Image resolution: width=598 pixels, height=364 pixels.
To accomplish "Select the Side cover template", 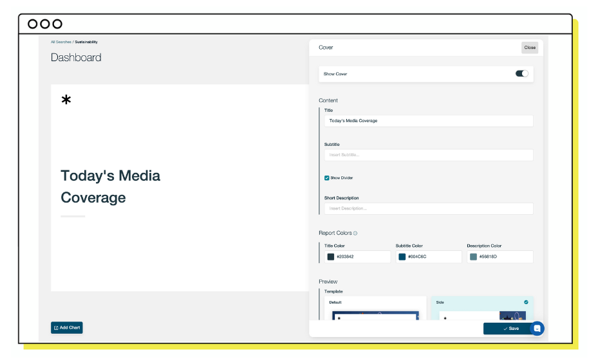I will [481, 308].
